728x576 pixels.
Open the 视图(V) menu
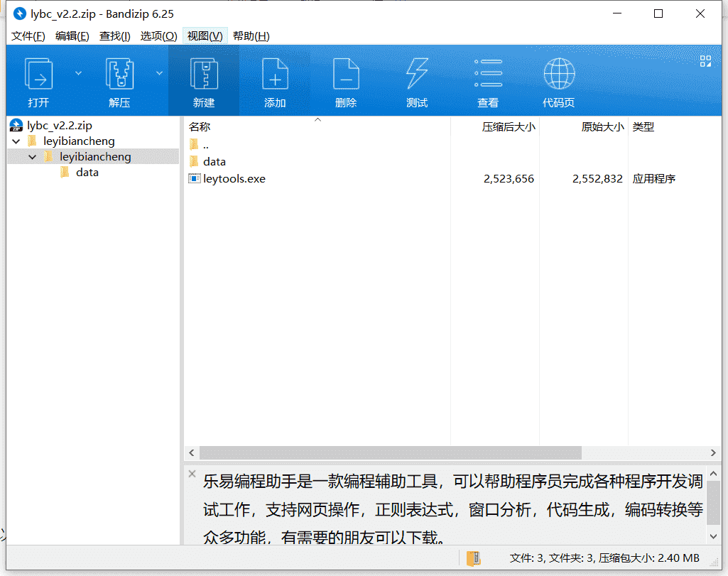(x=205, y=36)
